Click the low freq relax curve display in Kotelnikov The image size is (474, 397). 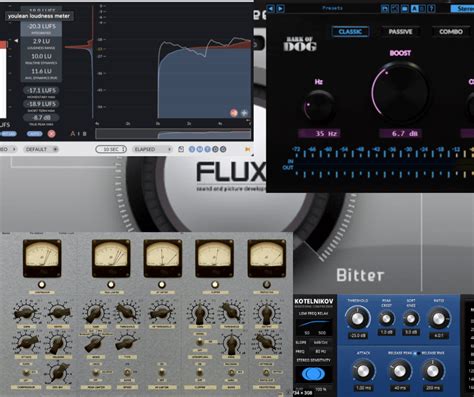[x=314, y=327]
